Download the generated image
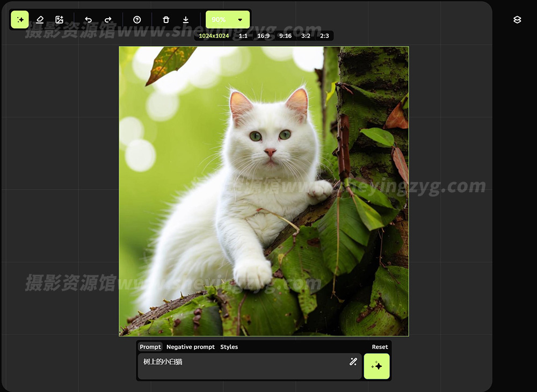Screen dimensions: 537x392 (186, 20)
